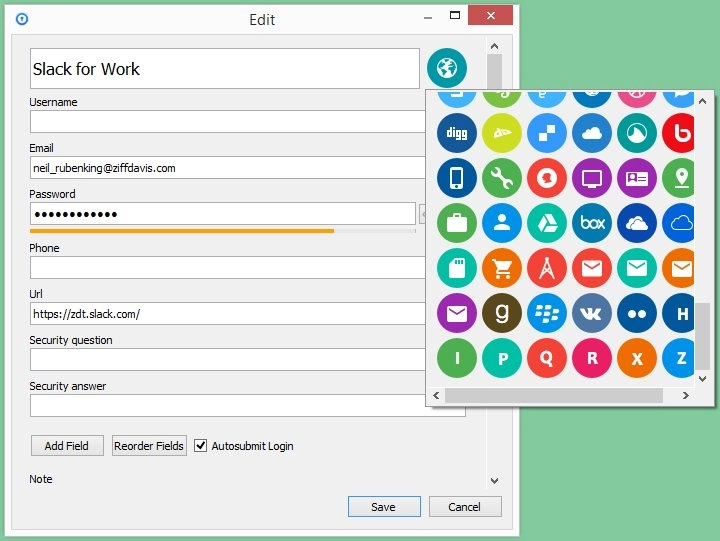
Task: Choose the digg icon
Action: pos(456,133)
